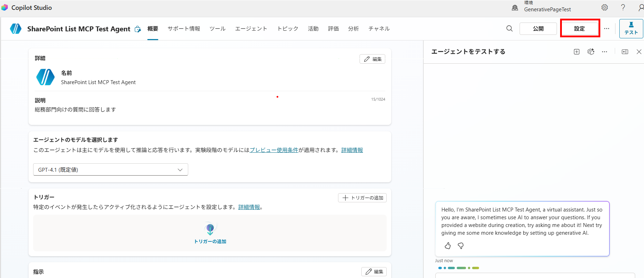Click the agent logo beside the title
This screenshot has width=644, height=278.
(x=16, y=29)
